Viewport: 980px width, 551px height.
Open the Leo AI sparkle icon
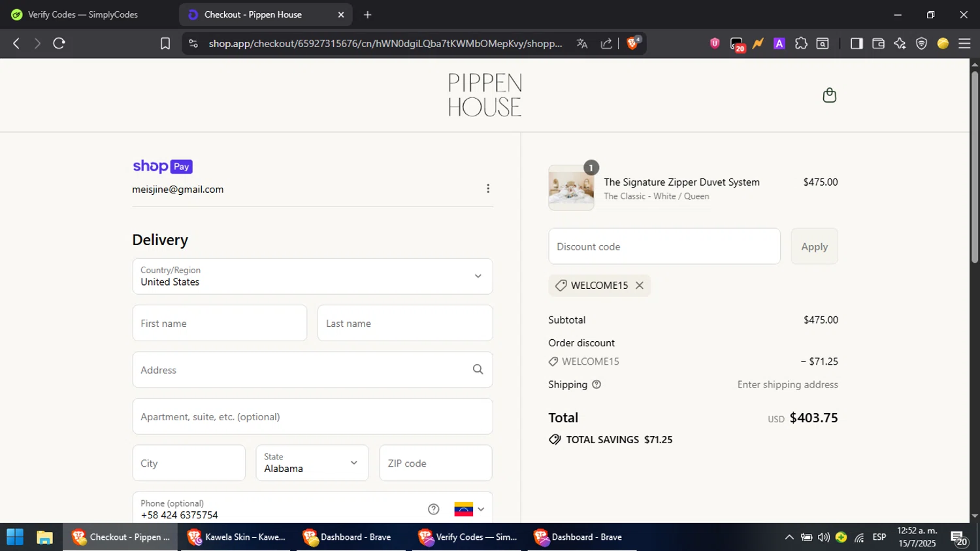900,43
